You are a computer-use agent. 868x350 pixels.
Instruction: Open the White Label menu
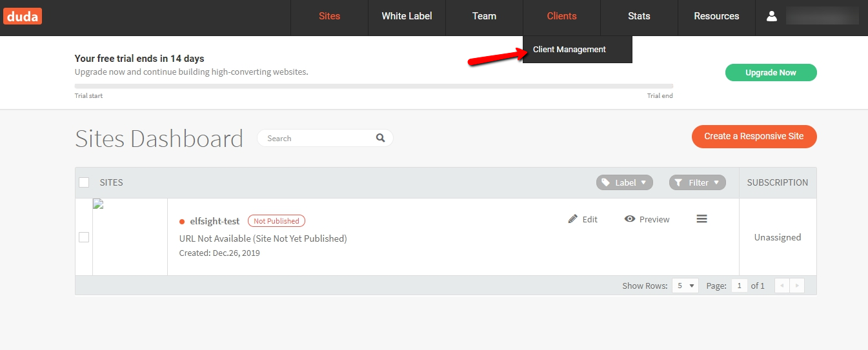point(407,17)
